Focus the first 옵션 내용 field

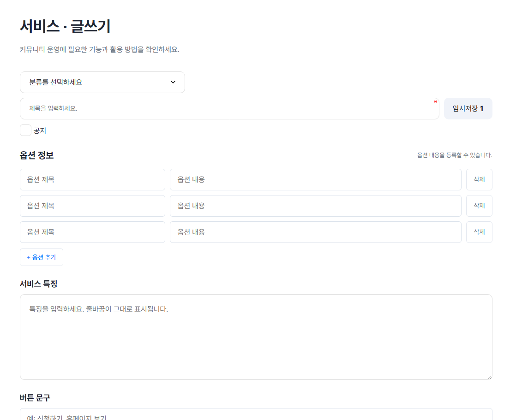(x=316, y=179)
